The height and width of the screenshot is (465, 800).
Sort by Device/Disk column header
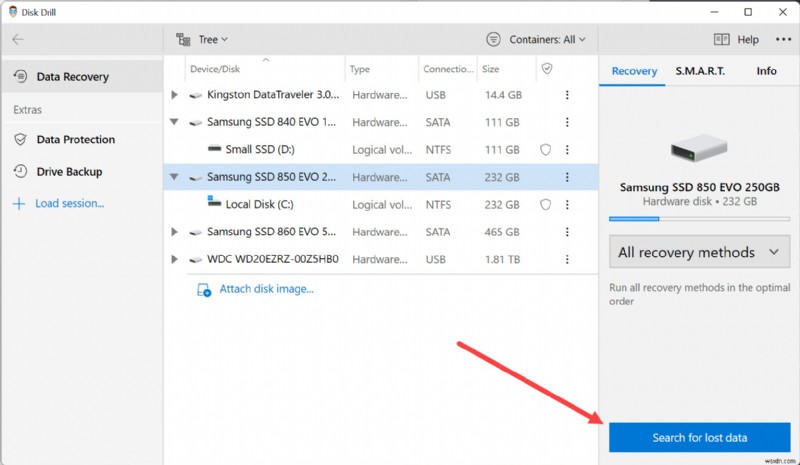click(x=215, y=69)
